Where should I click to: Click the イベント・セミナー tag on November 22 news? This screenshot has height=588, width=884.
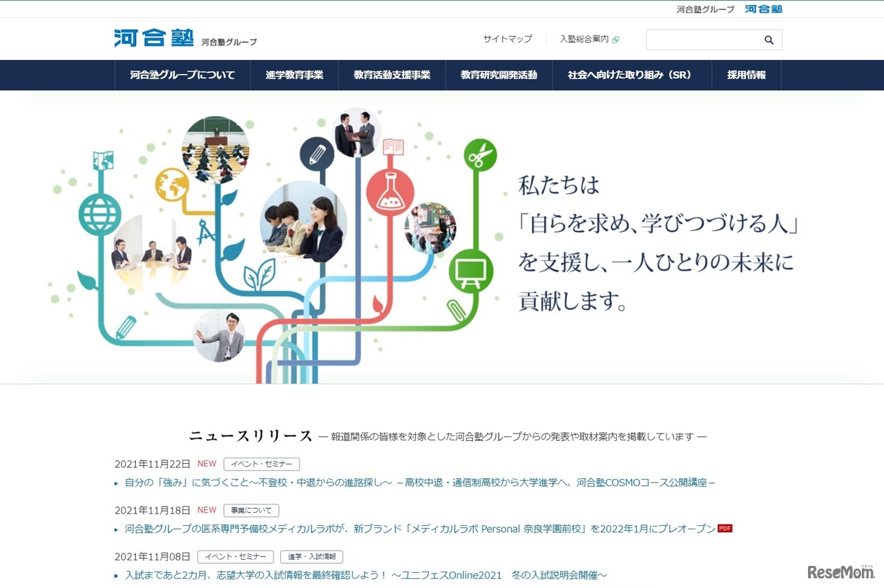(x=262, y=463)
